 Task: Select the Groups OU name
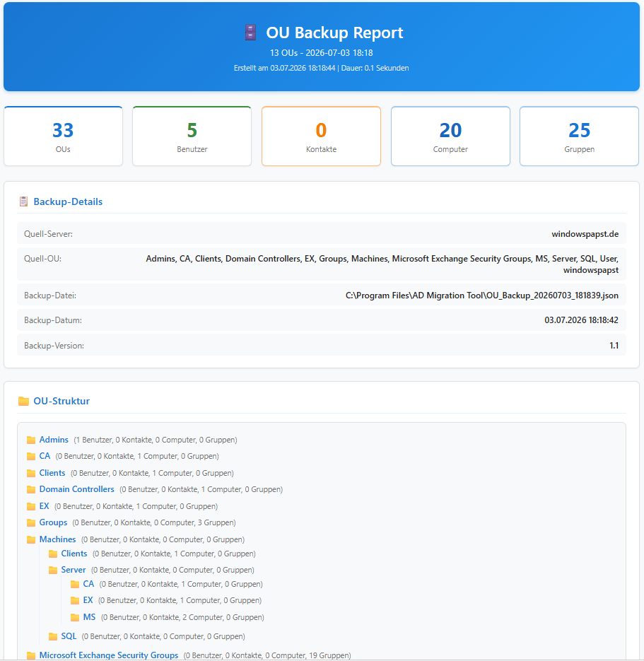(53, 522)
